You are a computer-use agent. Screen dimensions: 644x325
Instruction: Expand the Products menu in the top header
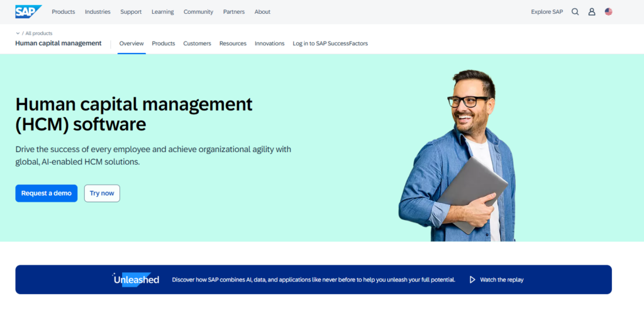(x=63, y=12)
